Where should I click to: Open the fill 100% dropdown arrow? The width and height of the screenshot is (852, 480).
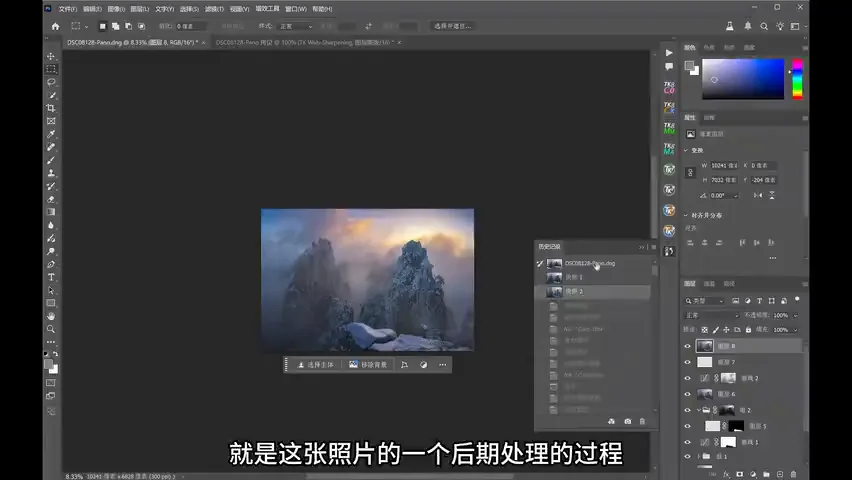[795, 329]
